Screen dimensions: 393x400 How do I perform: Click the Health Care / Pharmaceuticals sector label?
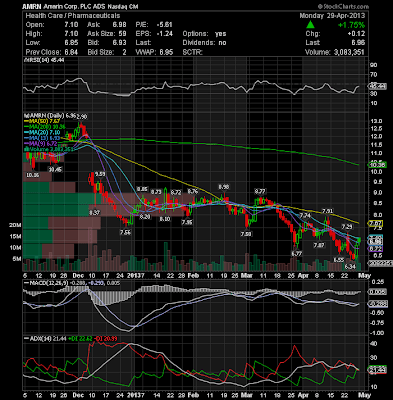pyautogui.click(x=73, y=16)
